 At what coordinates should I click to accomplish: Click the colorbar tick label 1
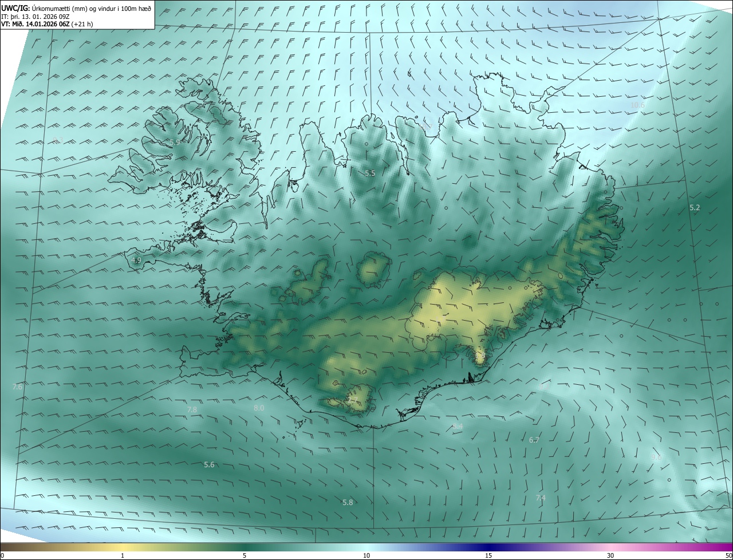pyautogui.click(x=123, y=555)
